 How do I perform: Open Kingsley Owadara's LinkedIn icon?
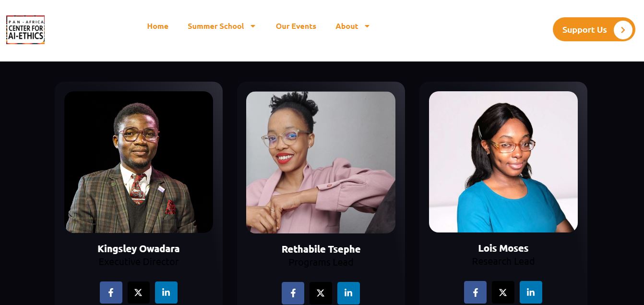(x=166, y=293)
